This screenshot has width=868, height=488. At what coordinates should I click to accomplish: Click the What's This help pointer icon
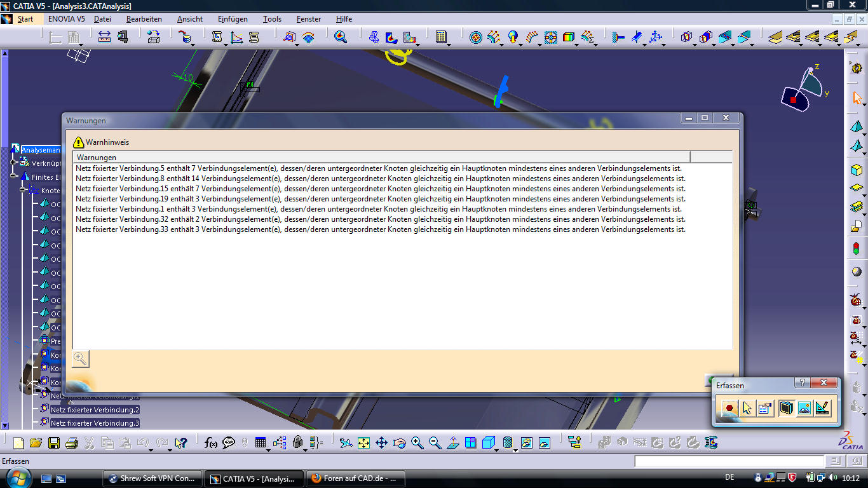pyautogui.click(x=181, y=443)
